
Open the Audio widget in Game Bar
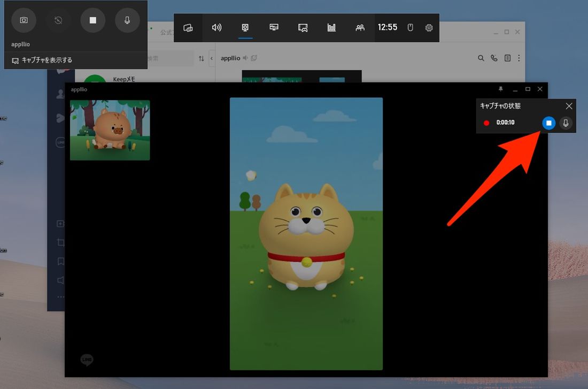[x=216, y=28]
